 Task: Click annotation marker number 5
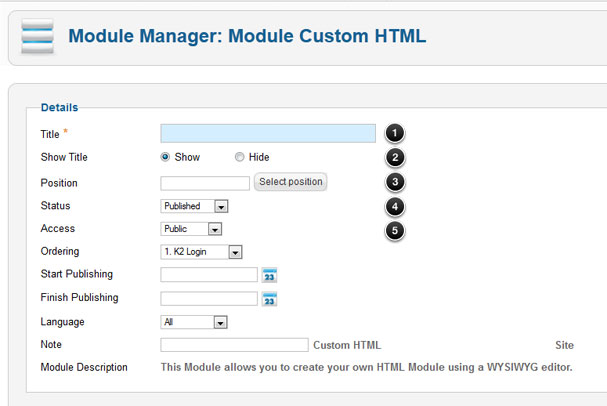click(x=394, y=231)
